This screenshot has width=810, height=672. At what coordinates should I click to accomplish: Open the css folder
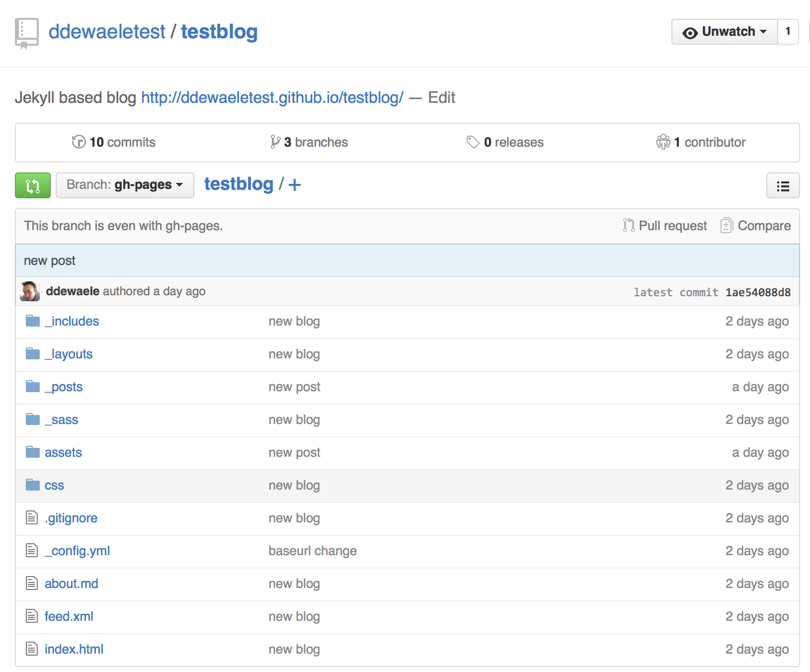(54, 485)
